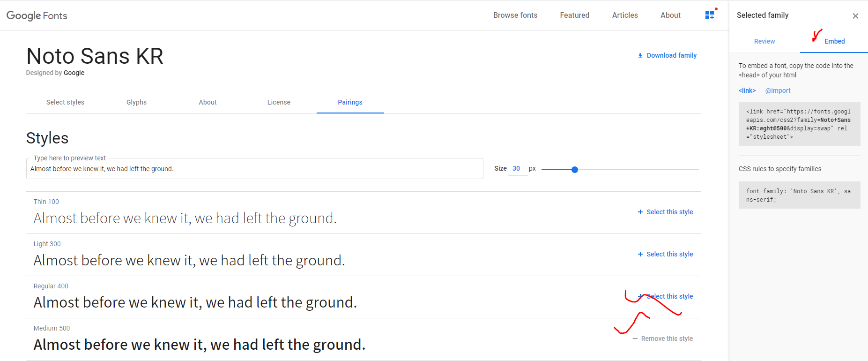Switch to Embed tab in side panel
This screenshot has height=361, width=868.
click(834, 41)
